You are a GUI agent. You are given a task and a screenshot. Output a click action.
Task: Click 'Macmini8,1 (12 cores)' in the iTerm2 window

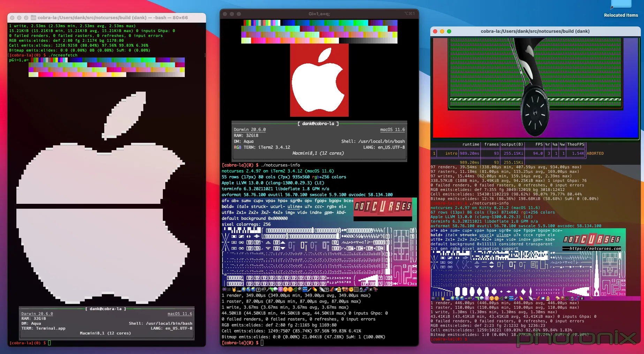[318, 153]
